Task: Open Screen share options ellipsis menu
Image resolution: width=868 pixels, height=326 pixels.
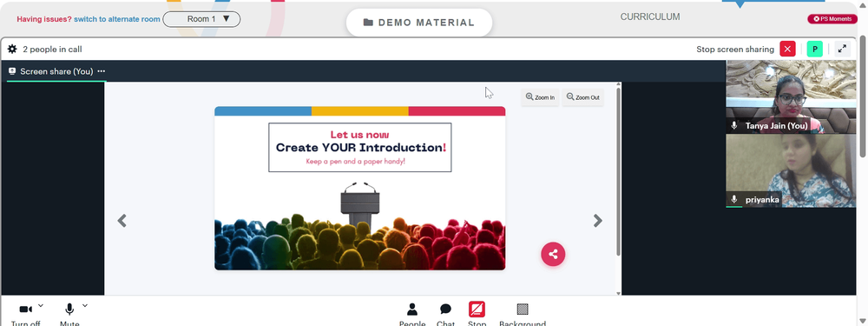Action: tap(102, 71)
